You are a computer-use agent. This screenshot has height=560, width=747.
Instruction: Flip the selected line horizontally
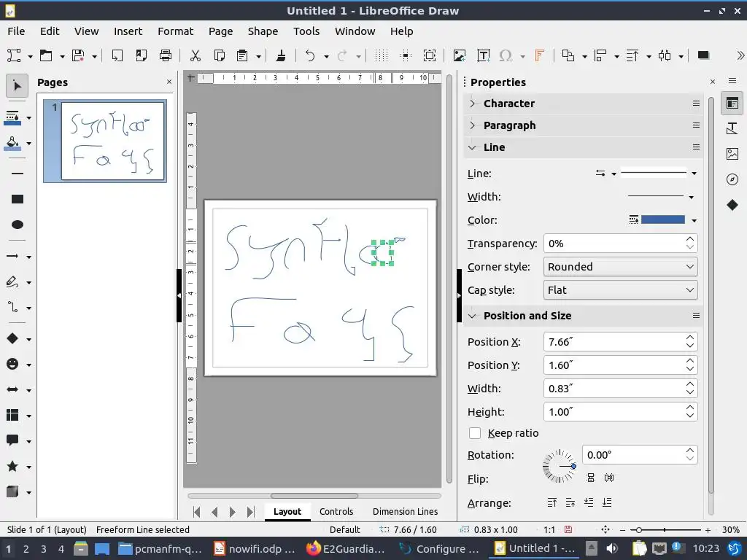click(x=609, y=478)
